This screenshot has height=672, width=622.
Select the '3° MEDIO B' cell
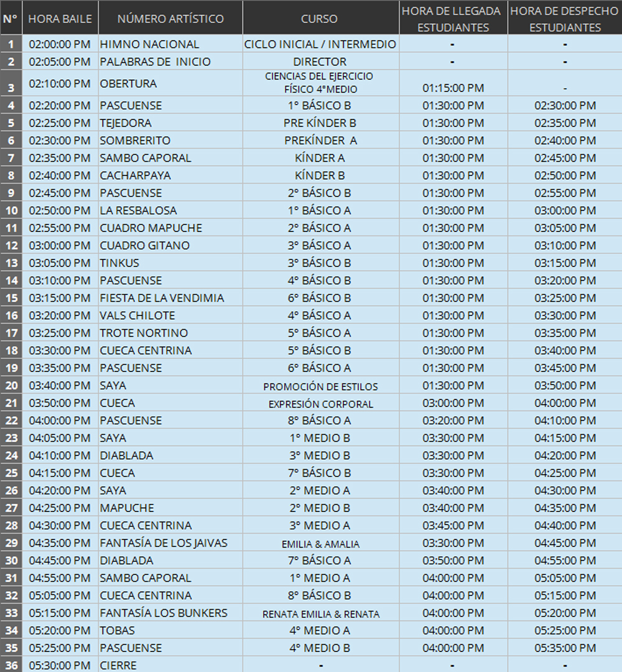321,455
